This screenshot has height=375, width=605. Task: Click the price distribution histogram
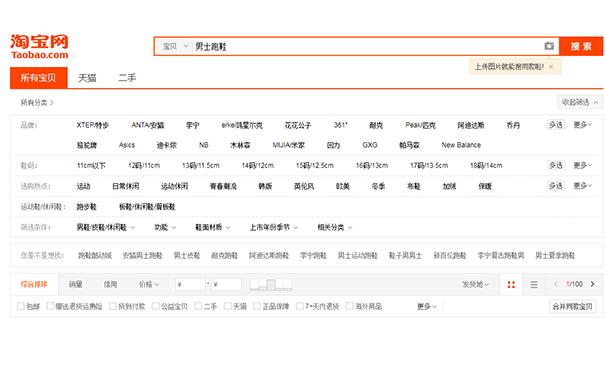click(271, 285)
